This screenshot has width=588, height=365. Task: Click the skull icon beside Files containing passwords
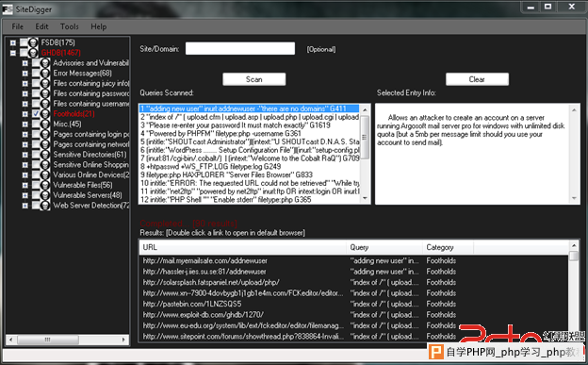[45, 93]
